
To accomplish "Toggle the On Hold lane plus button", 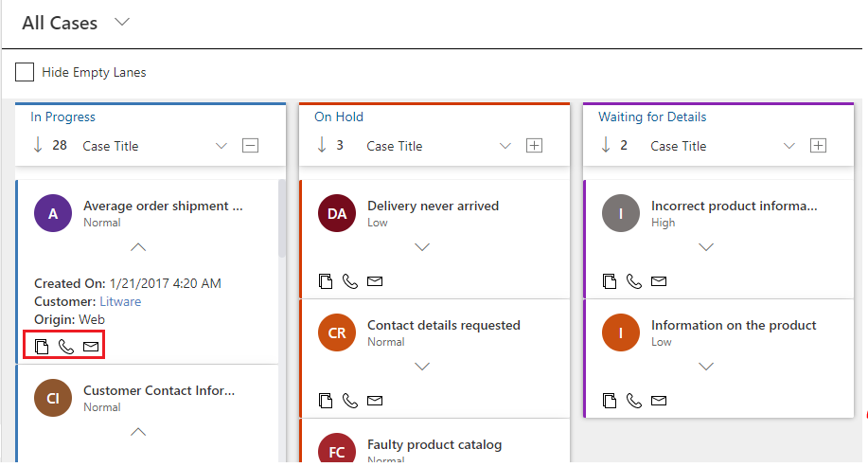I will click(x=534, y=146).
